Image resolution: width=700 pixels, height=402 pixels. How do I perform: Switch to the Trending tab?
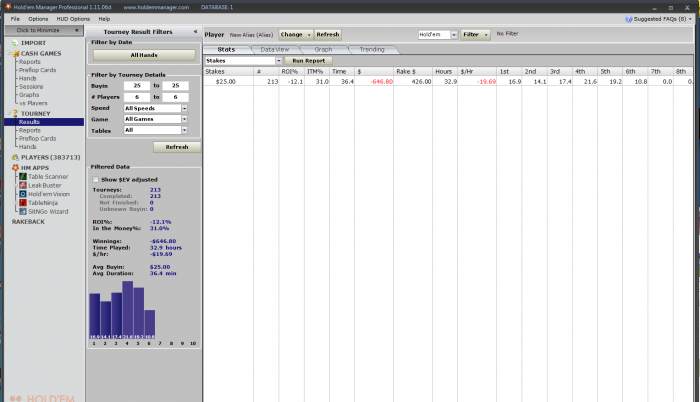[x=372, y=50]
